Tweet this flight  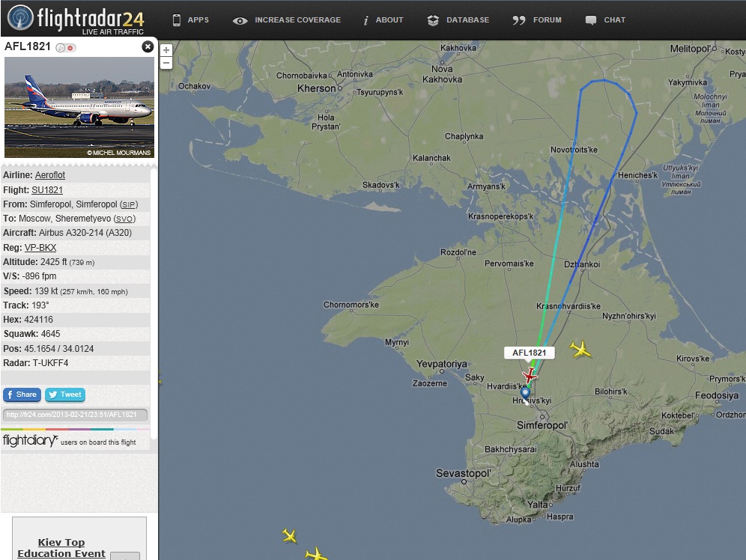(65, 395)
